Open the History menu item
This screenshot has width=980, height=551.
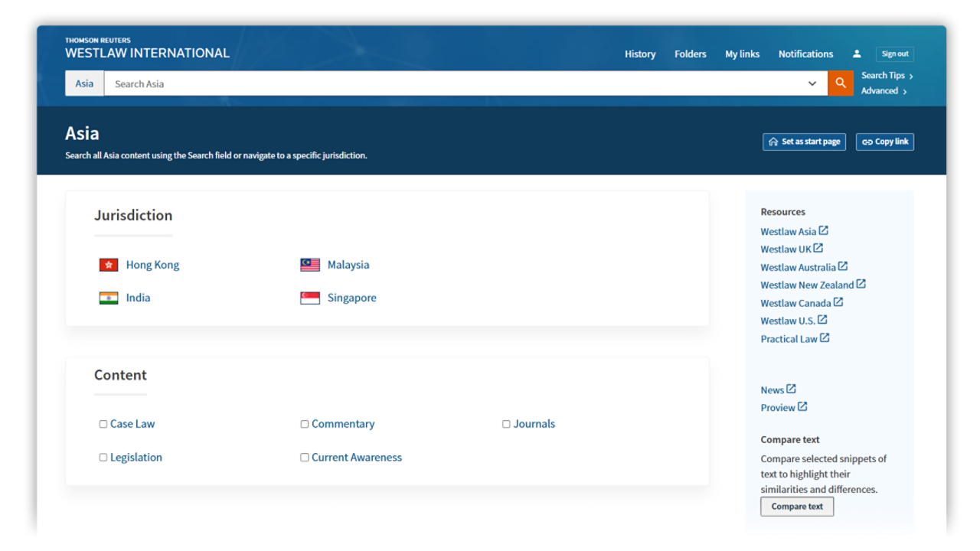[x=640, y=54]
